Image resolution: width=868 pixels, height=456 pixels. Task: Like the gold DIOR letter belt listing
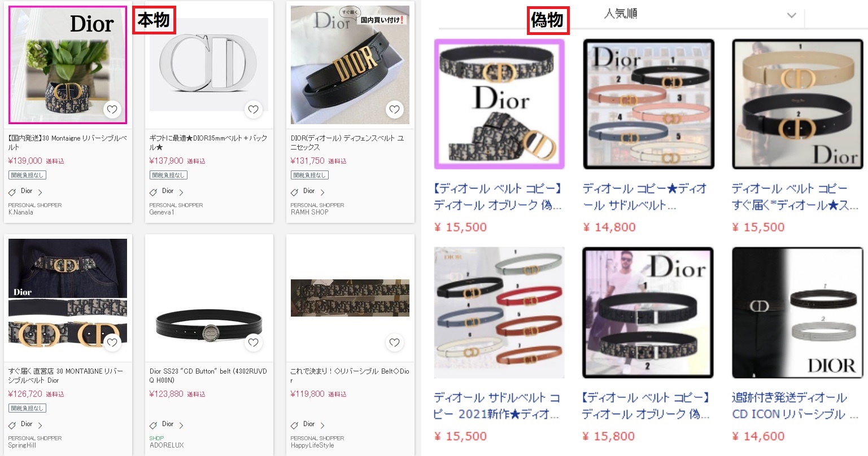[x=394, y=109]
